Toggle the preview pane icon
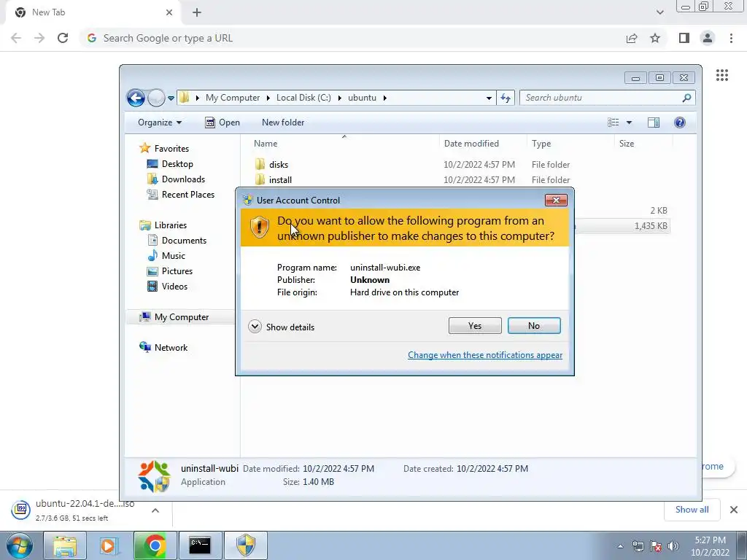Viewport: 747px width, 560px height. [x=653, y=122]
